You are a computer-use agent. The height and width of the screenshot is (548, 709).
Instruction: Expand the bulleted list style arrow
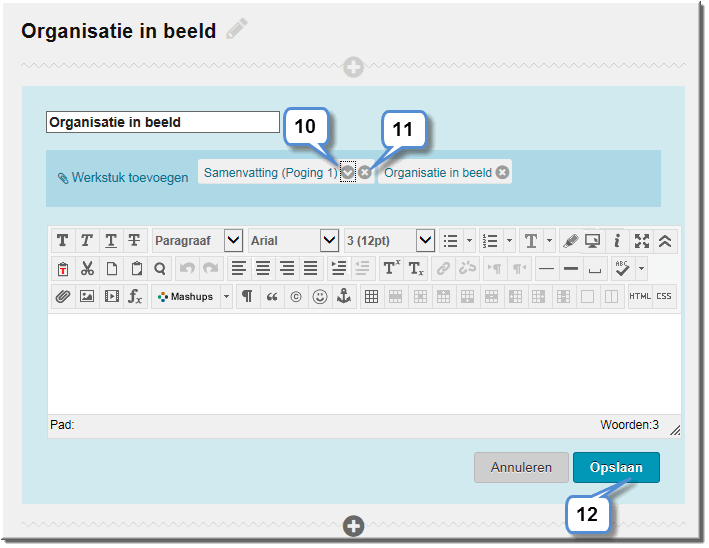pyautogui.click(x=469, y=241)
